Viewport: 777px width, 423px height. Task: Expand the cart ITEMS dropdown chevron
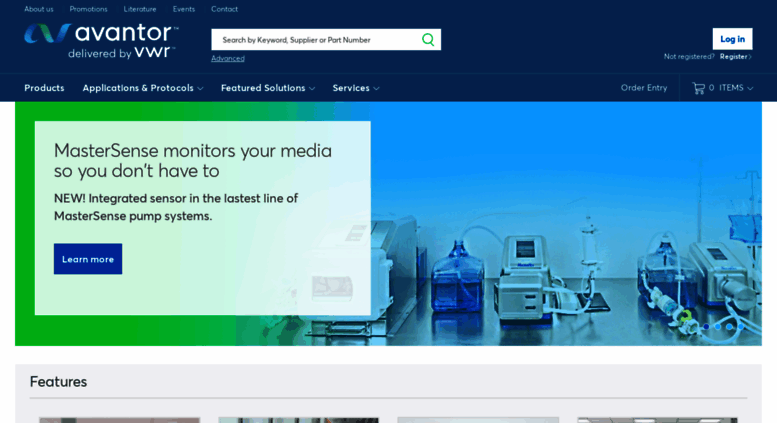click(750, 88)
